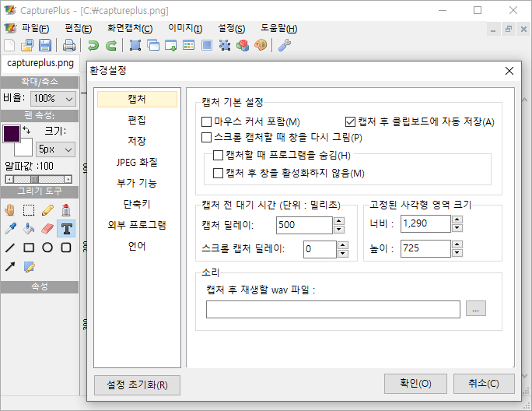Viewport: 532px width, 411px height.
Task: Click the Save floppy disk toolbar icon
Action: click(45, 45)
